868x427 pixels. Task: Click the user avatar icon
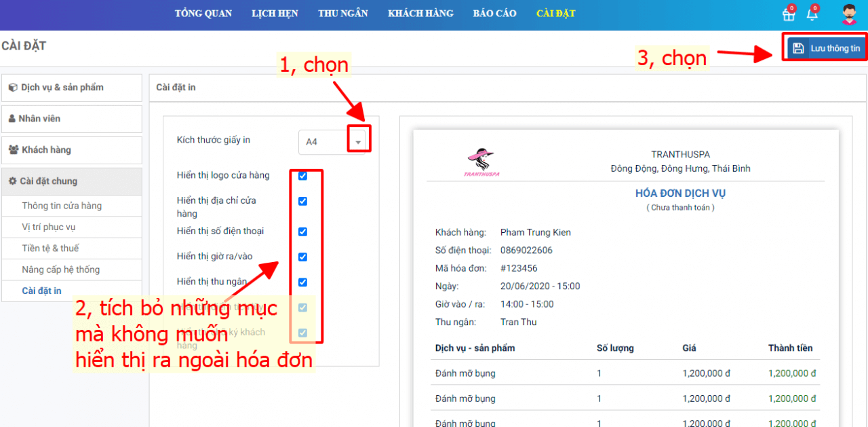pyautogui.click(x=848, y=14)
